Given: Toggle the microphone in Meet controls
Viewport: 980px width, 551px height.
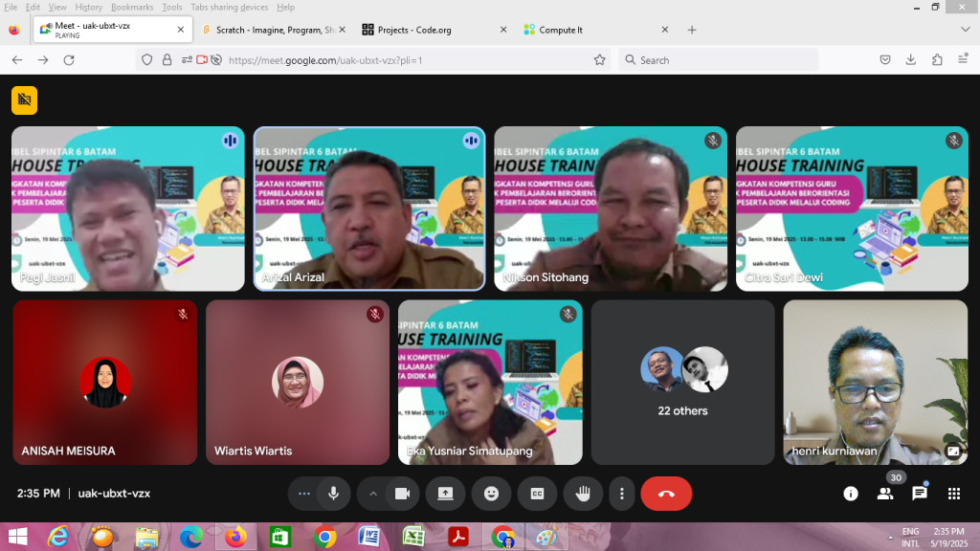Looking at the screenshot, I should [333, 494].
